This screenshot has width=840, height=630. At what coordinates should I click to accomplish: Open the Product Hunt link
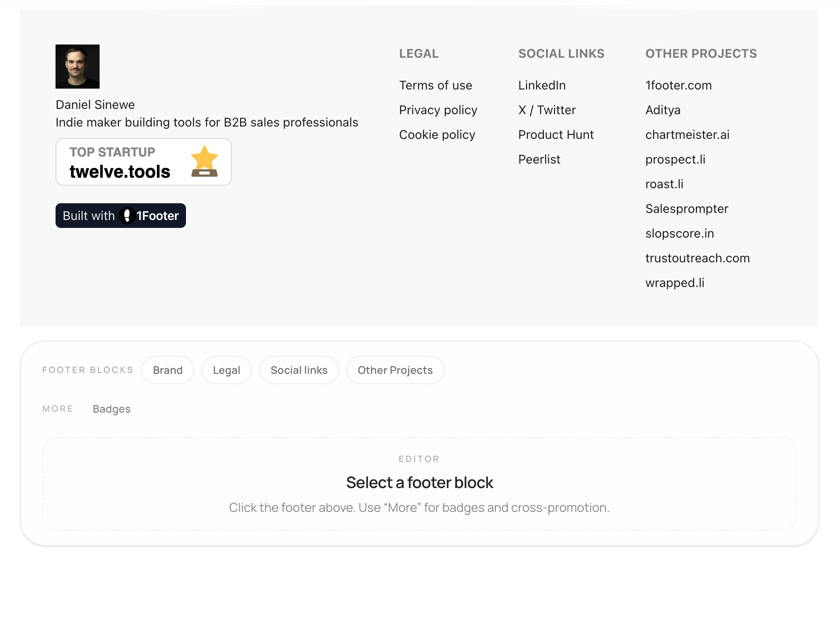coord(556,135)
